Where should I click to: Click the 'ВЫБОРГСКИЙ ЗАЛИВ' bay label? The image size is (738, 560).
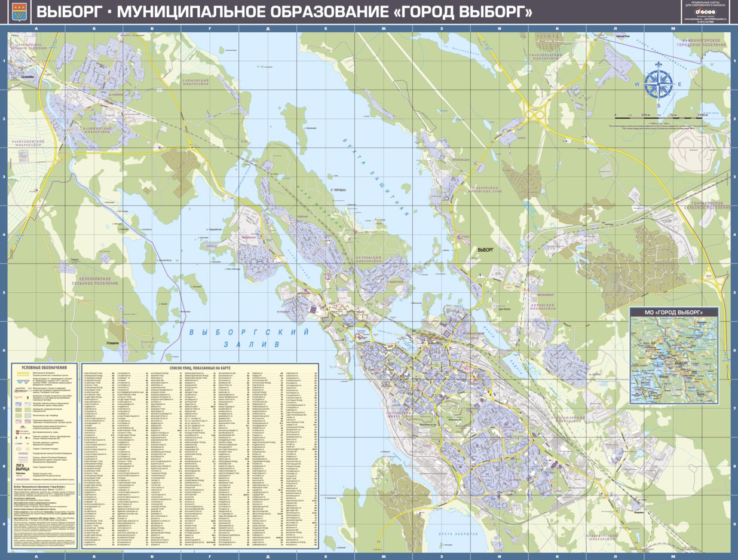(247, 338)
